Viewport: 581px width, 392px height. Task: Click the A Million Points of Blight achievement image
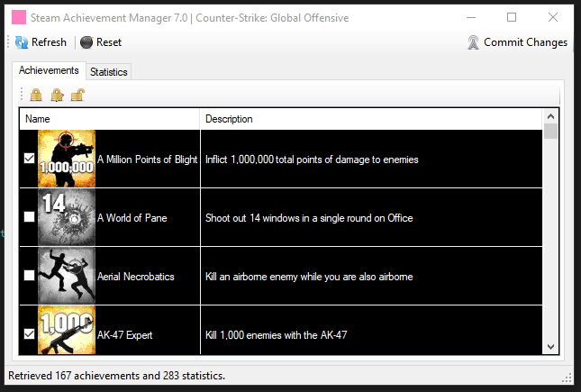point(67,159)
